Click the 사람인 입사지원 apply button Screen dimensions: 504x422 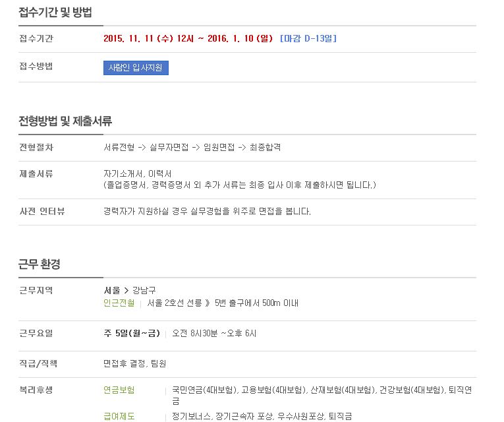point(136,68)
